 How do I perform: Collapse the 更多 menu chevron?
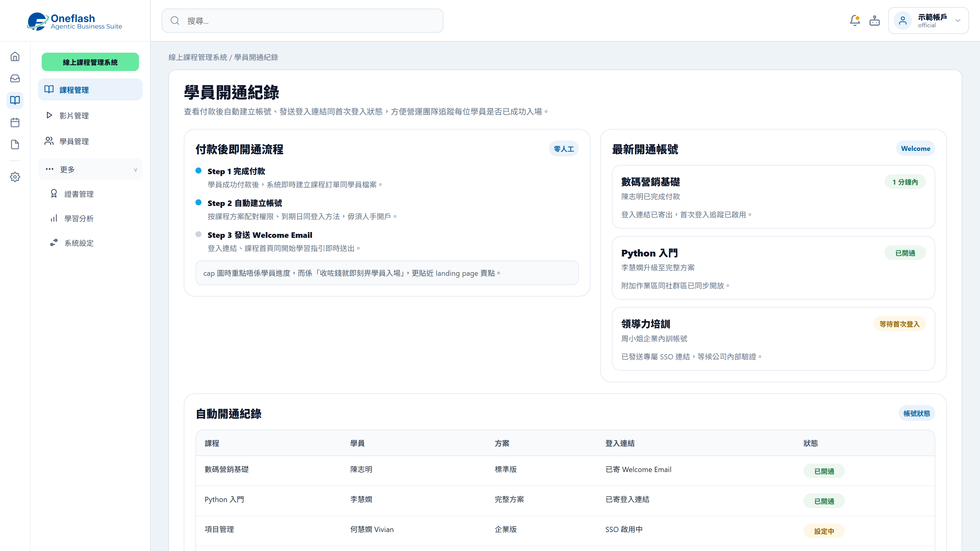pos(135,170)
